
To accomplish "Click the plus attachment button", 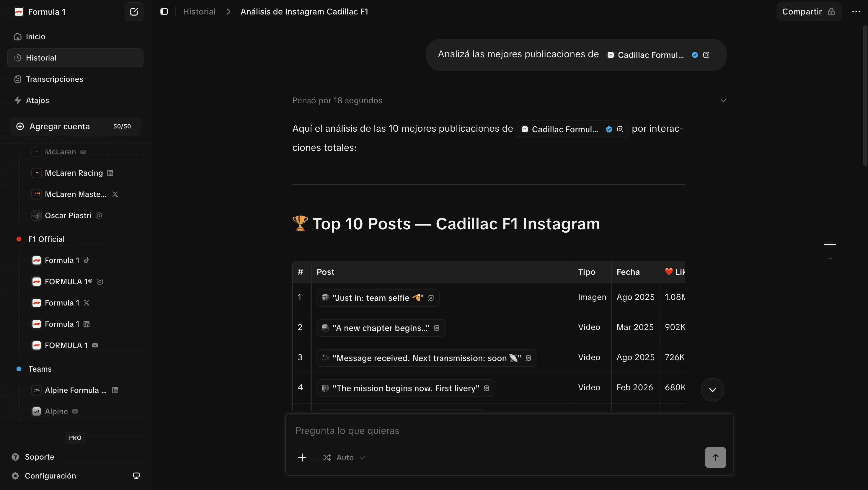I will [x=302, y=457].
